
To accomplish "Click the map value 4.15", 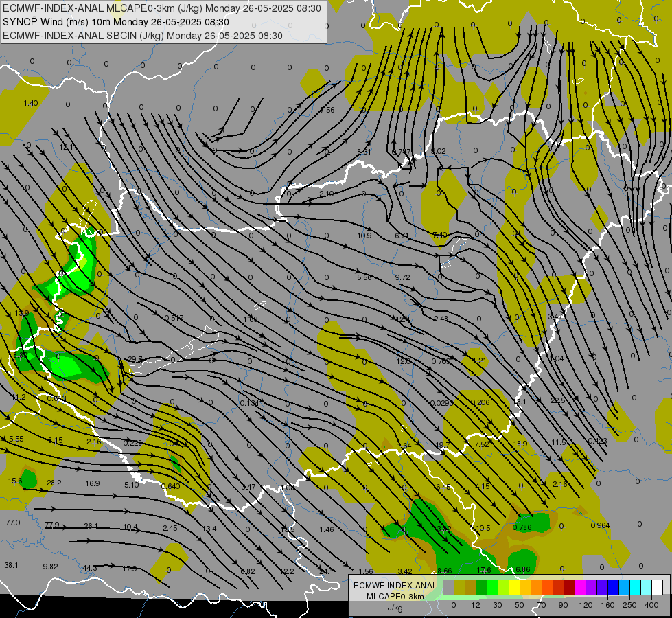I will click(x=483, y=486).
